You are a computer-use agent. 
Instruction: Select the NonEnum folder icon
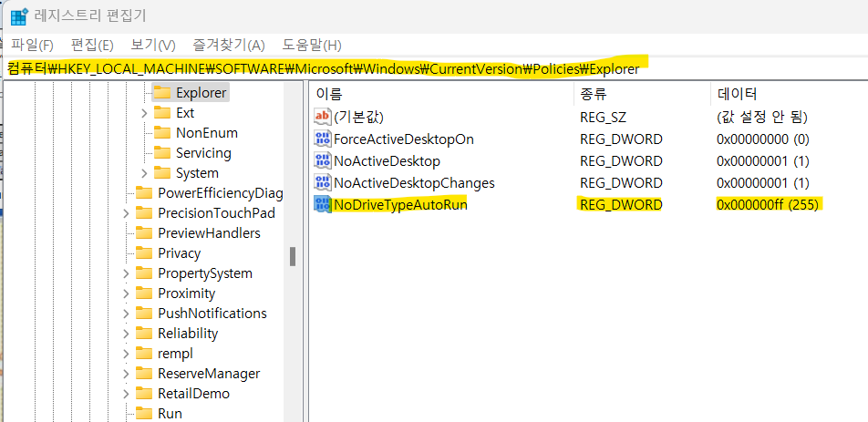pos(161,133)
